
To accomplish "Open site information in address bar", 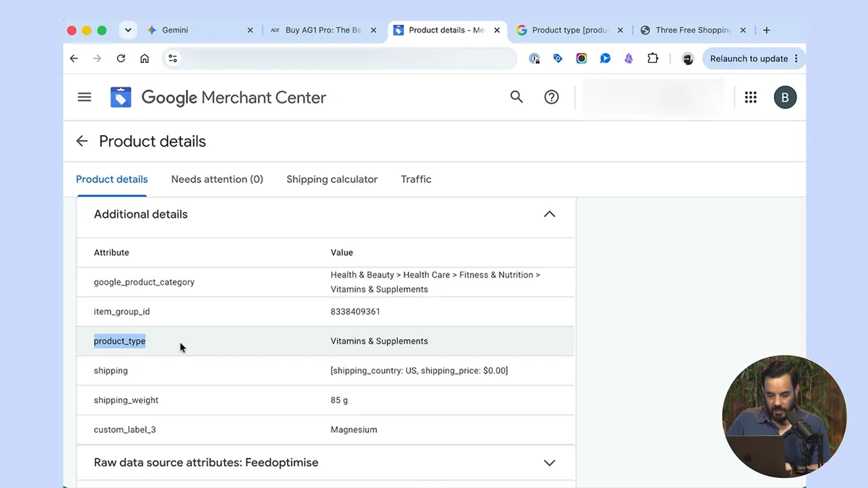I will tap(172, 59).
